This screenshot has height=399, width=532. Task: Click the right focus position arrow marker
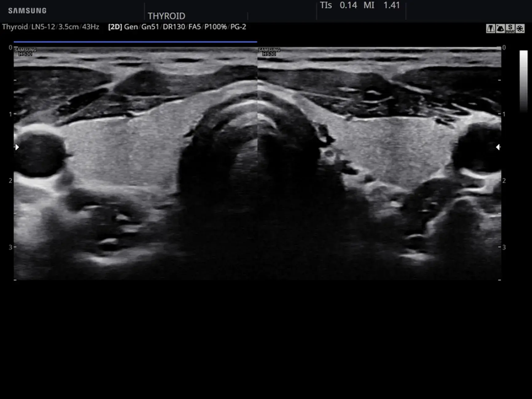coord(498,147)
